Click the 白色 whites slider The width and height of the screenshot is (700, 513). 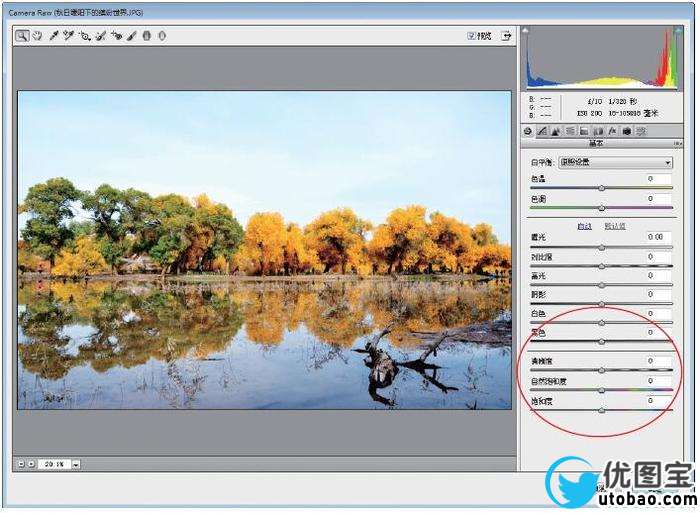(x=601, y=323)
